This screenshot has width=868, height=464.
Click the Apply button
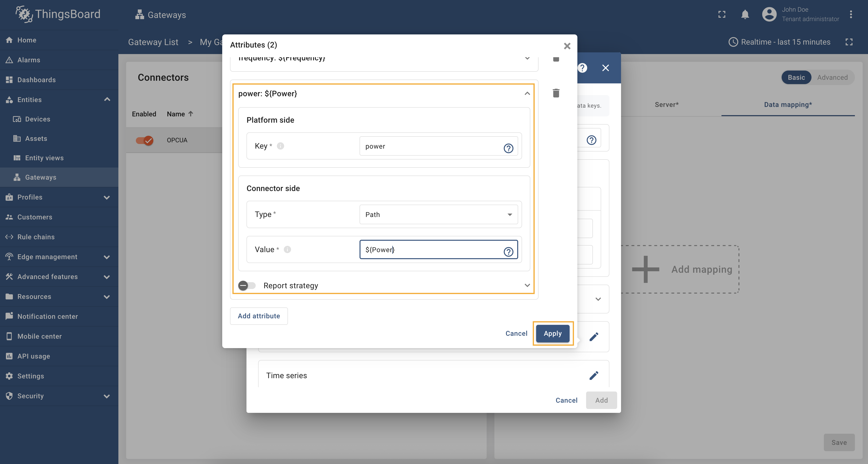(553, 333)
